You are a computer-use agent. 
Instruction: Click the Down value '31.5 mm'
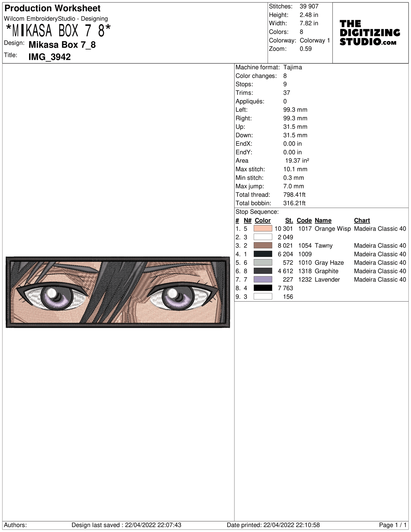(x=295, y=135)
